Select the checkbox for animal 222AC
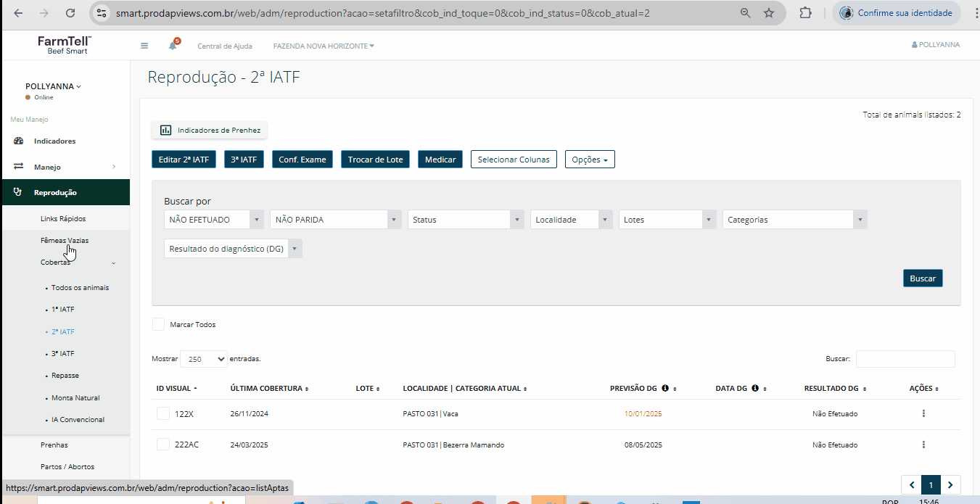Screen dimensions: 980x504 (163, 445)
